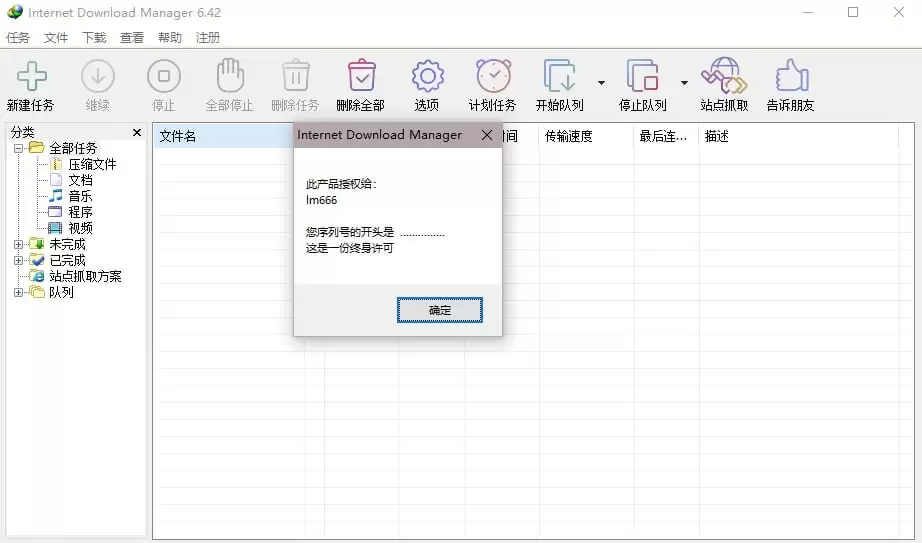Expand the 已完成 tree node

pyautogui.click(x=18, y=260)
